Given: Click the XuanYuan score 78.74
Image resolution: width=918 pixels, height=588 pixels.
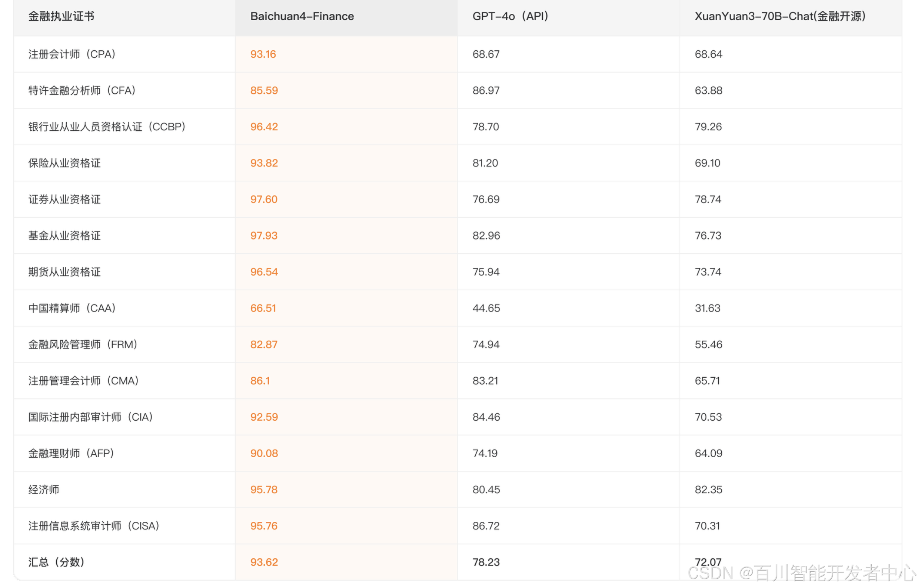Looking at the screenshot, I should pyautogui.click(x=708, y=199).
